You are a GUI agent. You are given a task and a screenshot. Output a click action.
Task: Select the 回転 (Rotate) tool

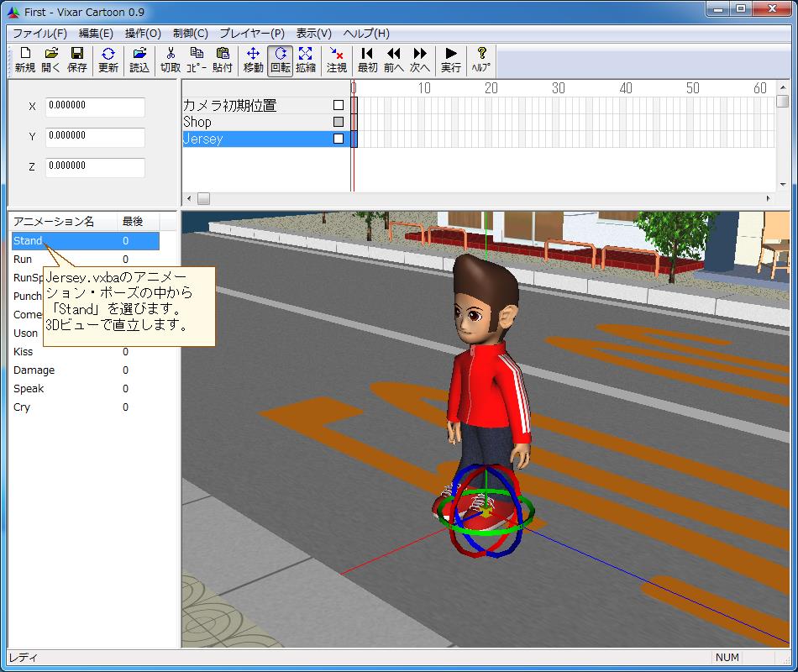click(280, 60)
